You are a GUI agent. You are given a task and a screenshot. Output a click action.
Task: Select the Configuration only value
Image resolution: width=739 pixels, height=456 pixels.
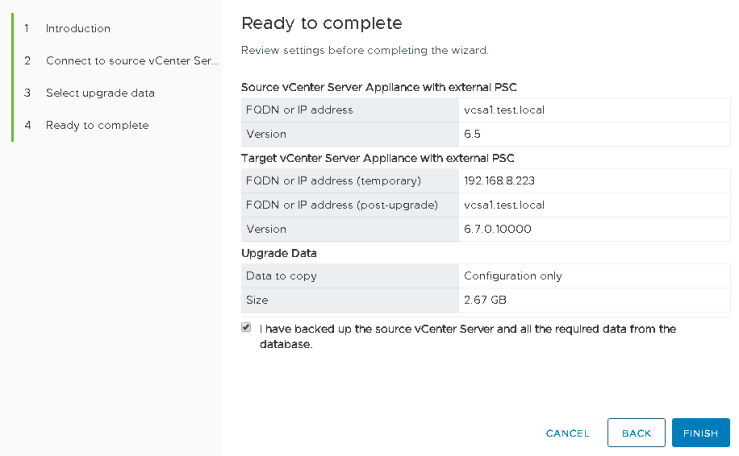pyautogui.click(x=513, y=276)
